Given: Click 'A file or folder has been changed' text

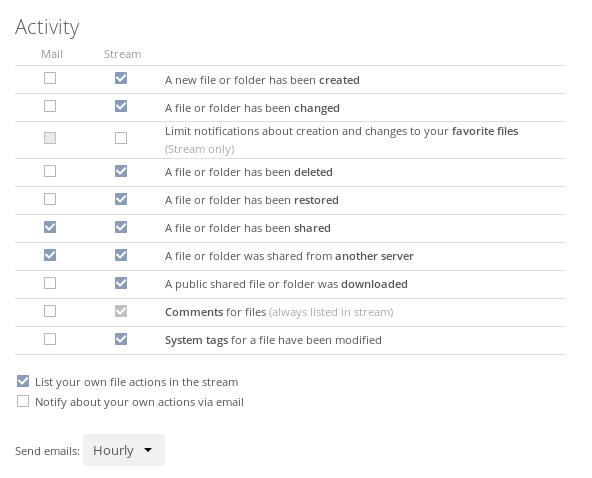Looking at the screenshot, I should (252, 108).
